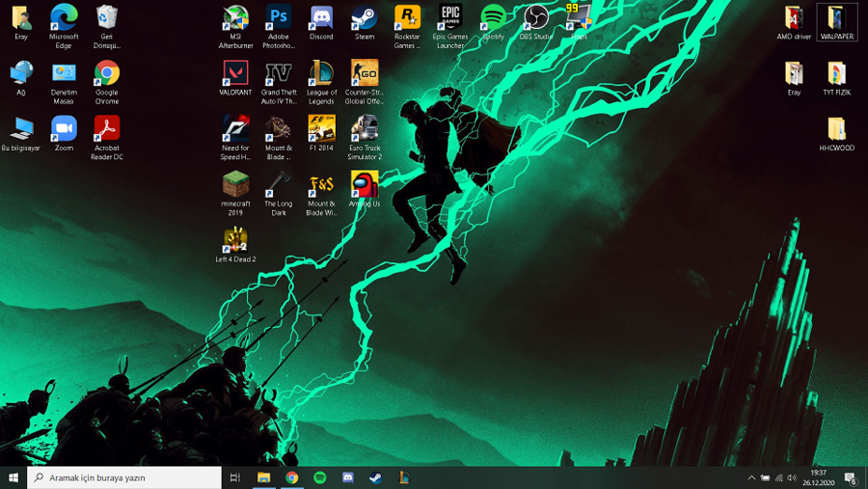The height and width of the screenshot is (489, 868).
Task: Click the Discord desktop icon
Action: [321, 18]
